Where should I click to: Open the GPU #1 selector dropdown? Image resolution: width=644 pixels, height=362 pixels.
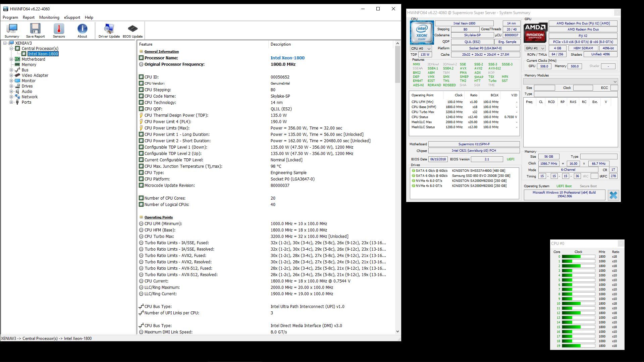coord(535,48)
